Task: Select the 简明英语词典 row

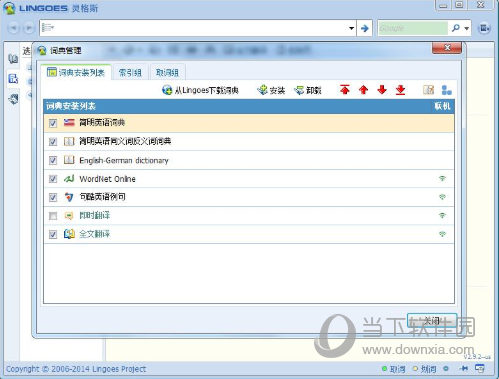Action: click(249, 123)
